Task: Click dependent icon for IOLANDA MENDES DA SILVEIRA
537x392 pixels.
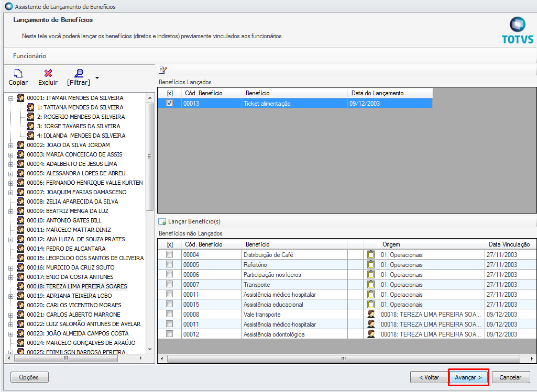Action: 30,136
